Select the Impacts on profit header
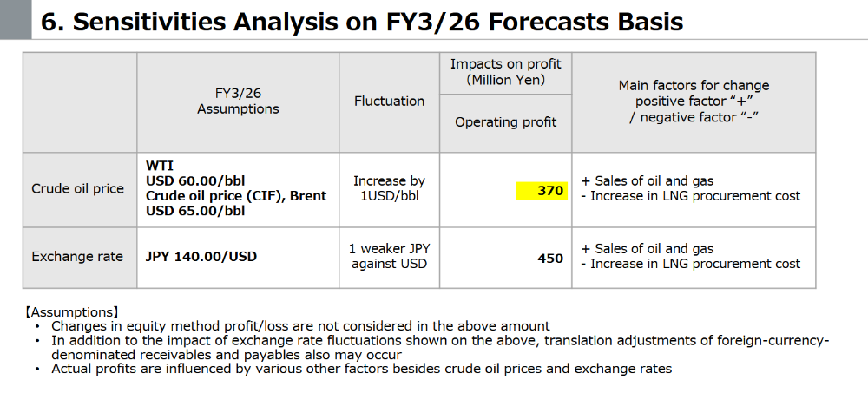Image resolution: width=868 pixels, height=393 pixels. 505,72
